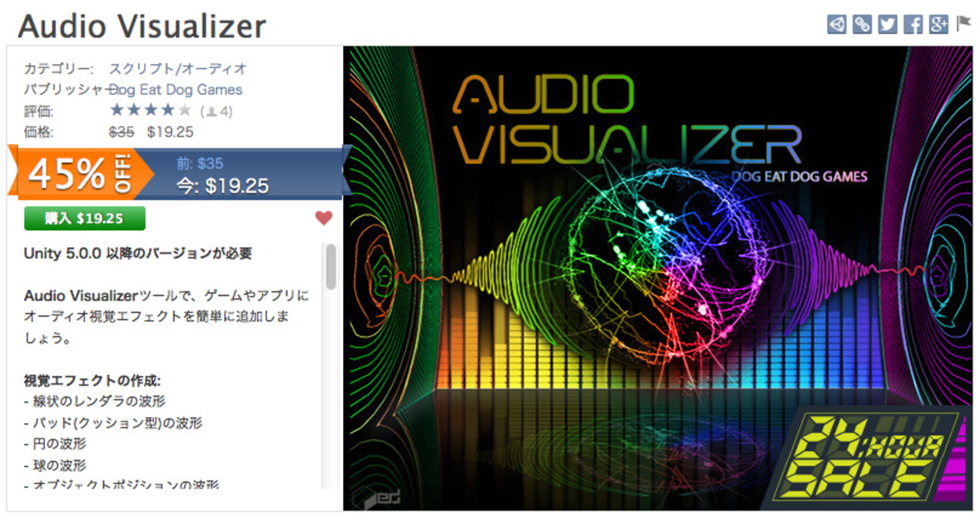Click the 今: $19.25 price banner
Viewport: 980px width, 518px height.
pos(223,185)
